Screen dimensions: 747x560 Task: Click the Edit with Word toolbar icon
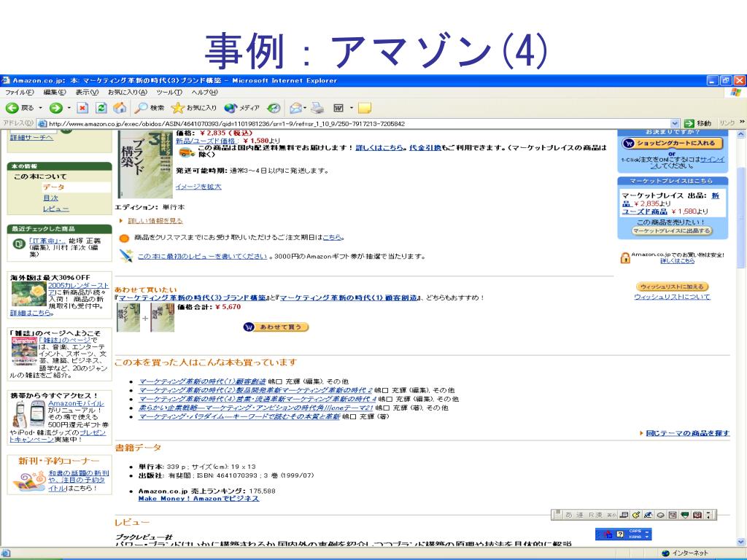tap(338, 108)
